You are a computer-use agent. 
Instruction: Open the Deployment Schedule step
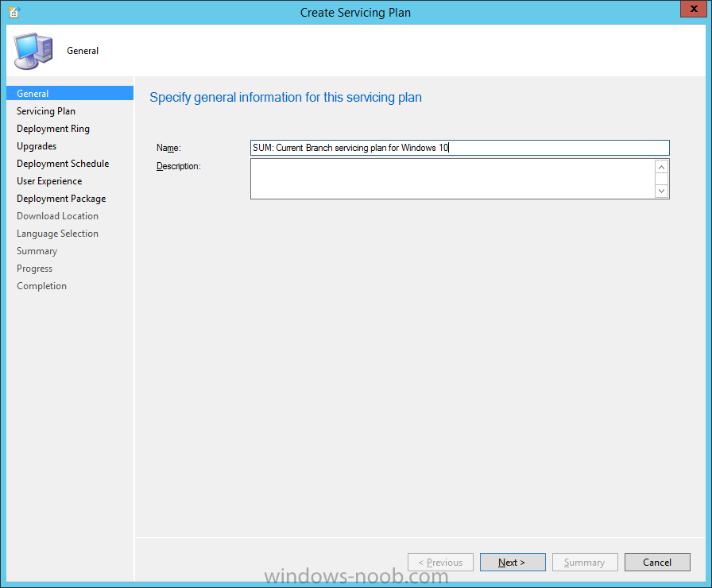click(63, 164)
